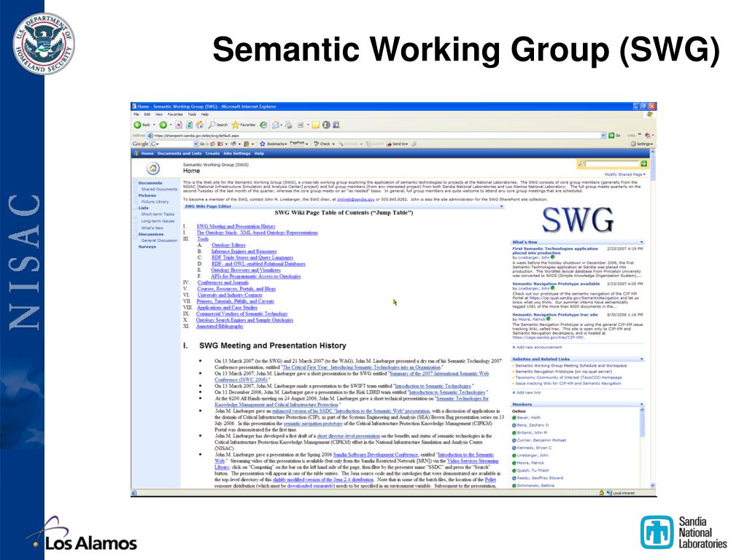Click the lock icon in the status bar

601,493
